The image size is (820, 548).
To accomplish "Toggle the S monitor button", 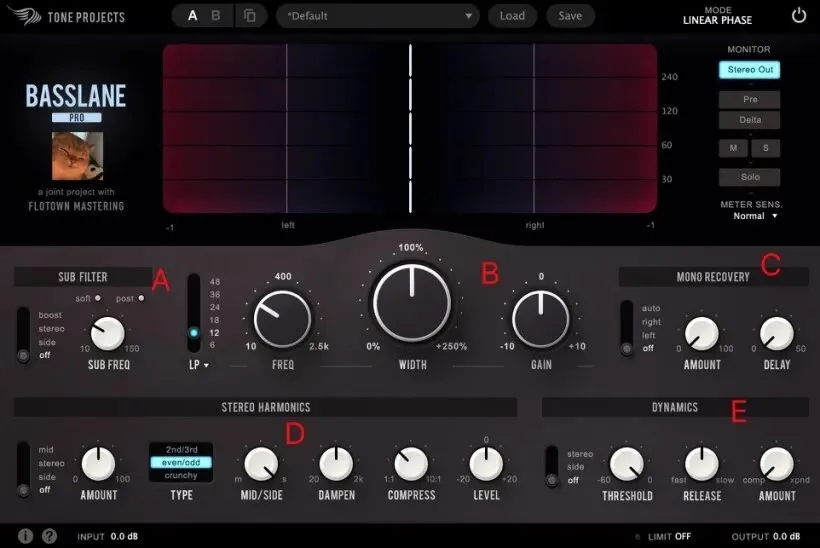I will (766, 149).
